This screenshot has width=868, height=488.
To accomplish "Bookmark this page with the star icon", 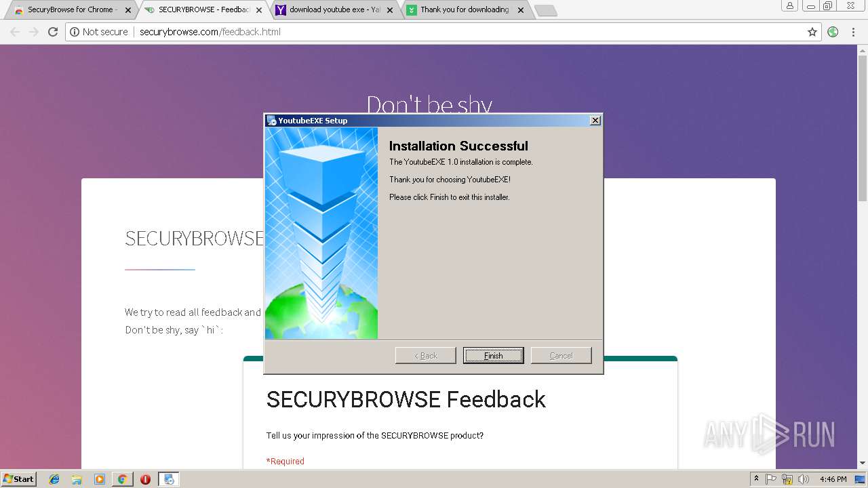I will (812, 32).
